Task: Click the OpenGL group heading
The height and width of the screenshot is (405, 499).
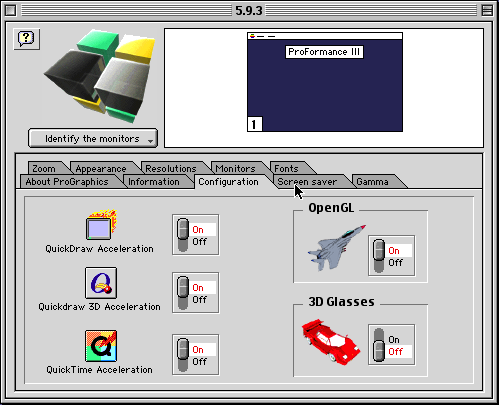Action: [331, 208]
